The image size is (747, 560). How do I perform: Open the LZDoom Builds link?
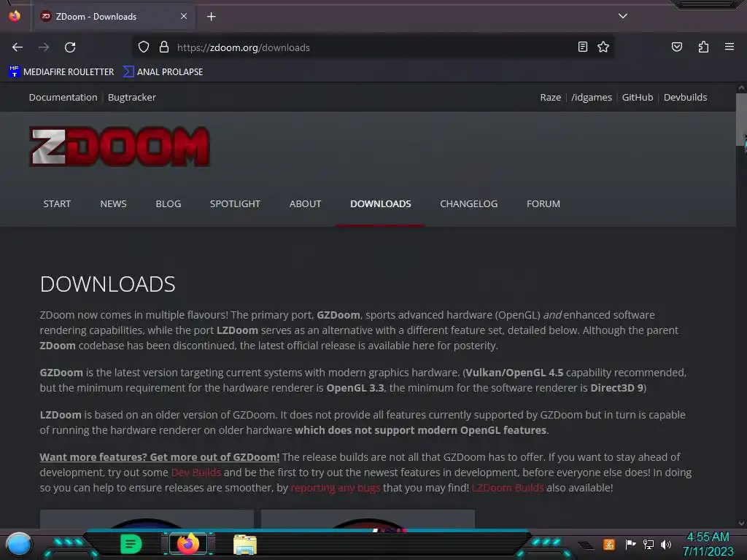[x=508, y=488]
